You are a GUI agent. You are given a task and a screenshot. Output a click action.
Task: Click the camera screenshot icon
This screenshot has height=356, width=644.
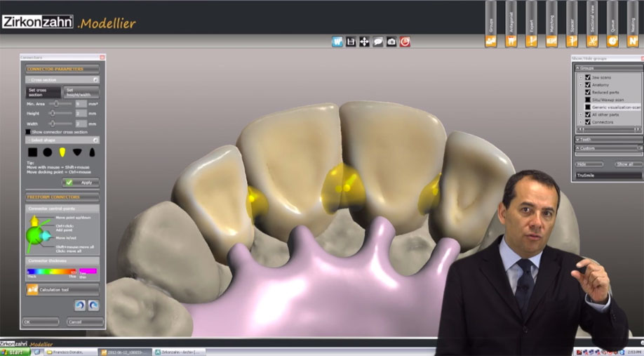click(x=391, y=41)
